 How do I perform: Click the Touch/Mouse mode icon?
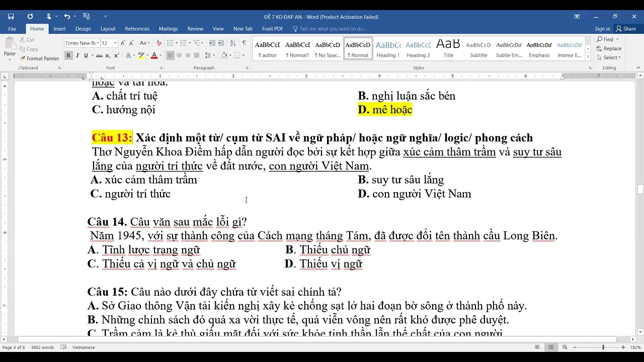pyautogui.click(x=49, y=17)
